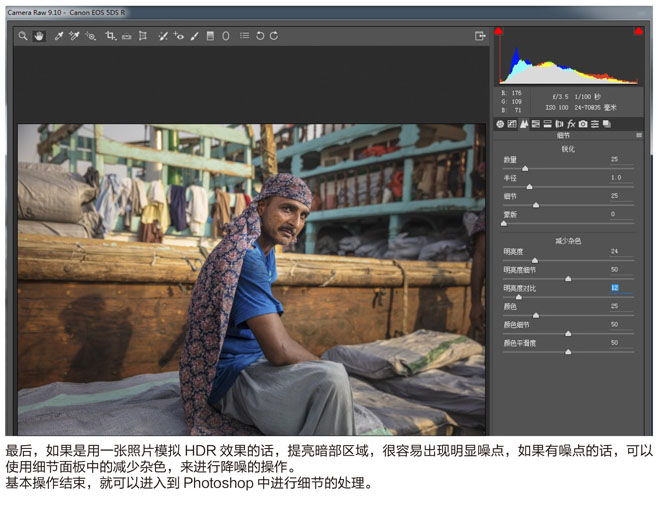Click the photo preview of the man
This screenshot has width=658, height=505.
[251, 279]
